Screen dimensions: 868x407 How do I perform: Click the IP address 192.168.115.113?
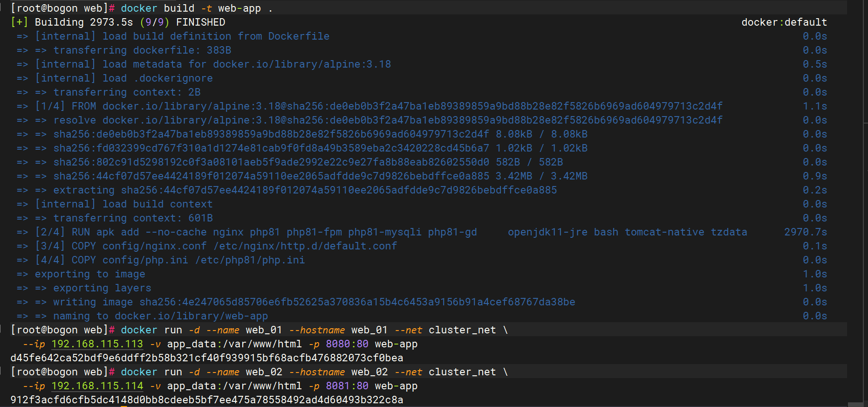(97, 344)
